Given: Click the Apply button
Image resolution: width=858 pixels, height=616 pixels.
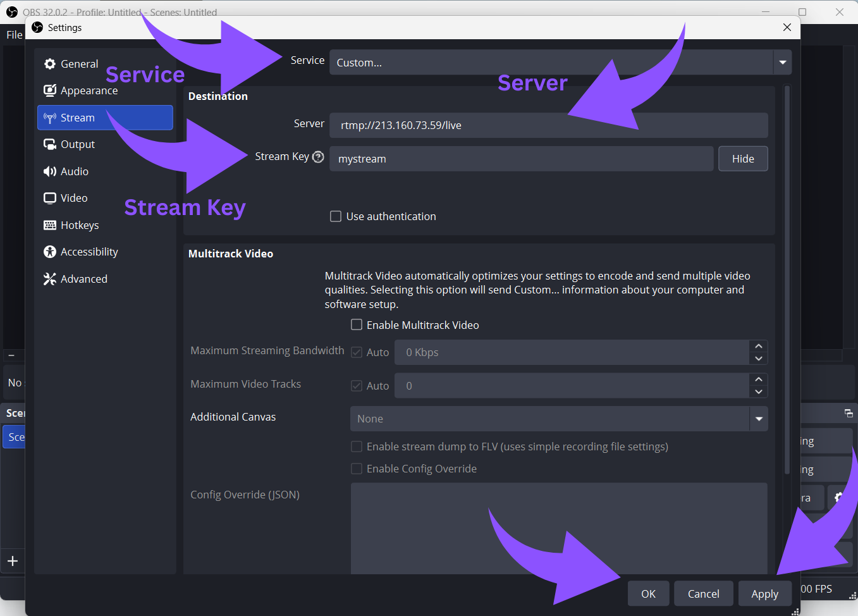Looking at the screenshot, I should tap(764, 594).
